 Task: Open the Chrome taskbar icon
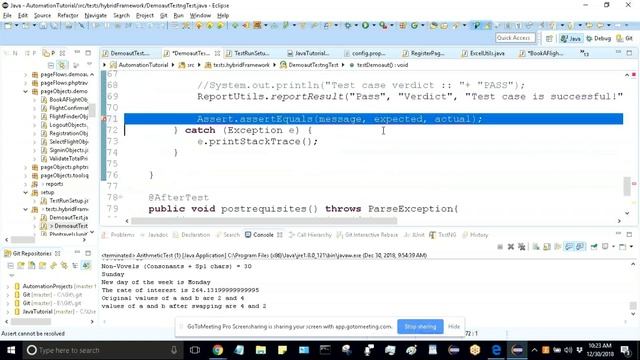[x=218, y=350]
